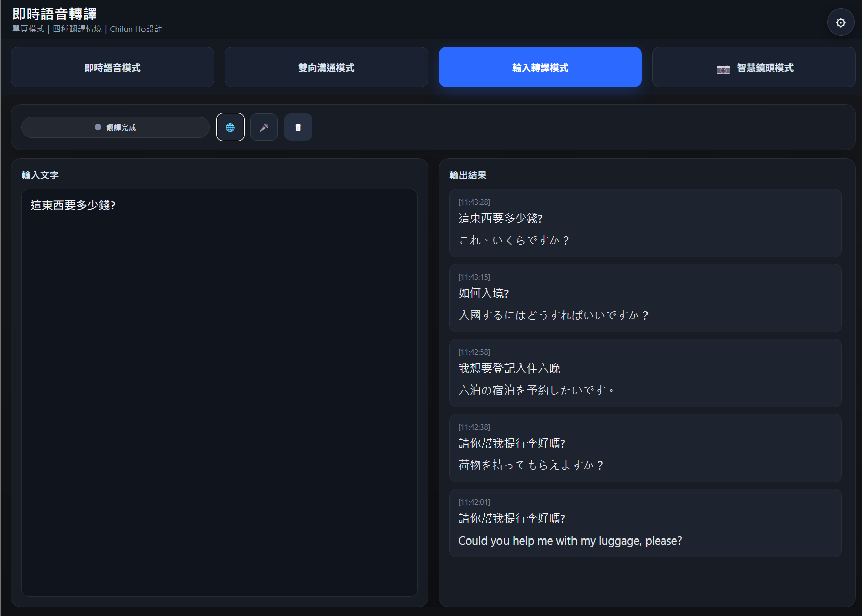Screen dimensions: 862x616
Task: Switch to 雙向溝通模式 tab
Action: (326, 67)
